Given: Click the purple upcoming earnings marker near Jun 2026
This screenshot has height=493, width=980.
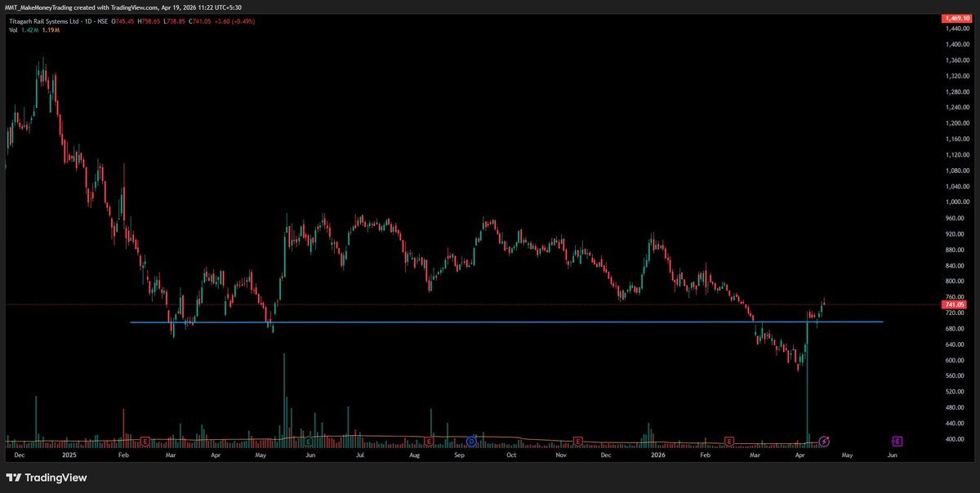Looking at the screenshot, I should [x=897, y=442].
